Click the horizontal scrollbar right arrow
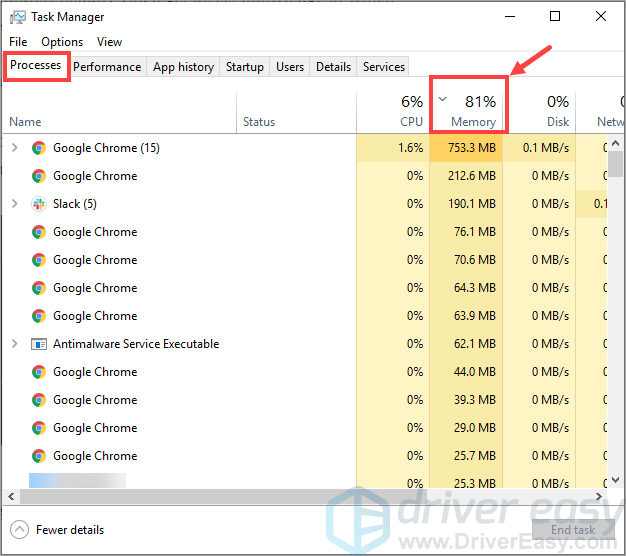The width and height of the screenshot is (626, 556). point(598,497)
